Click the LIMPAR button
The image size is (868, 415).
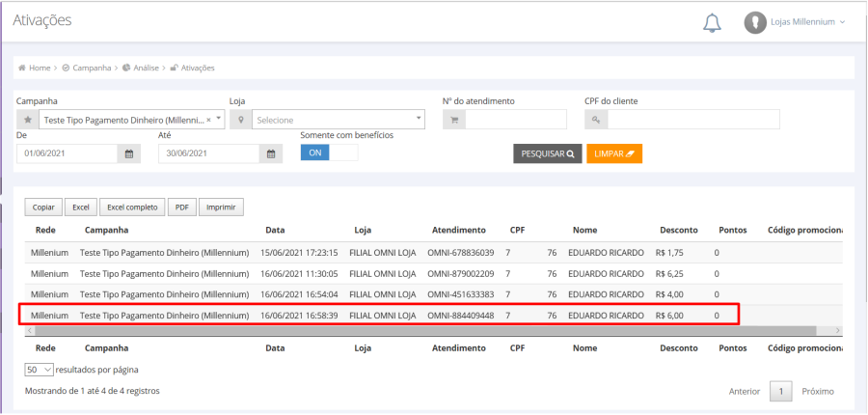(614, 154)
